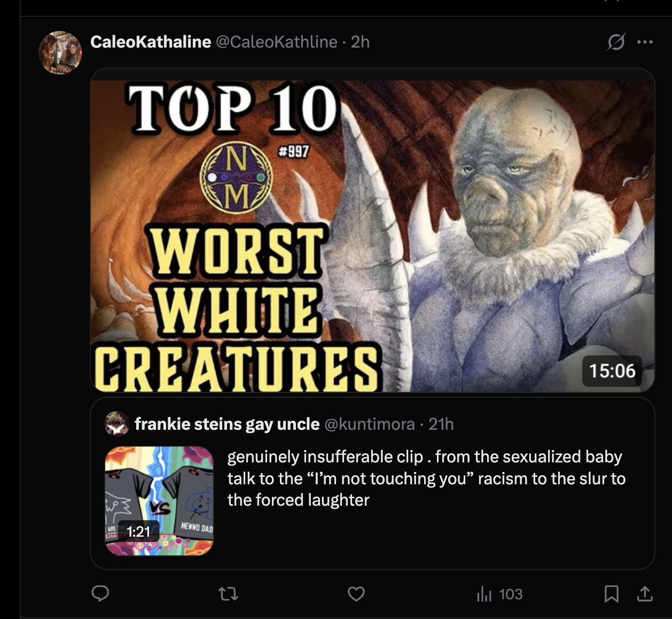Open the three-dot More options menu
This screenshot has width=672, height=619.
pyautogui.click(x=645, y=42)
